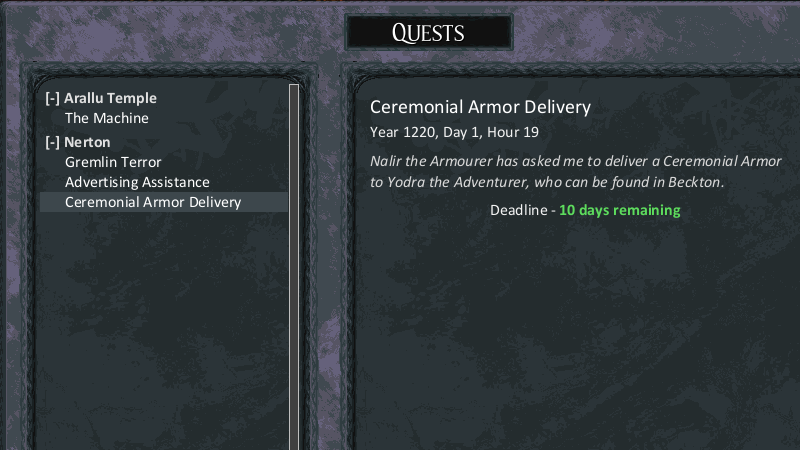Click empty area below quest list

click(163, 332)
